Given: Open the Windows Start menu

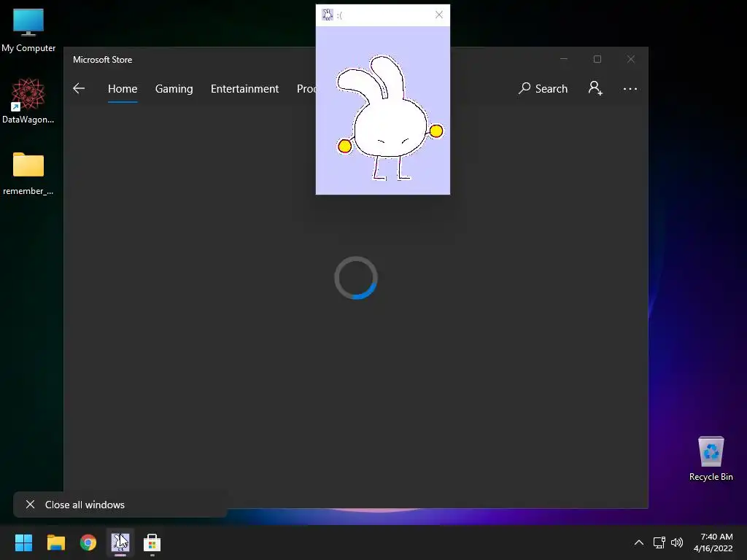Looking at the screenshot, I should coord(23,542).
